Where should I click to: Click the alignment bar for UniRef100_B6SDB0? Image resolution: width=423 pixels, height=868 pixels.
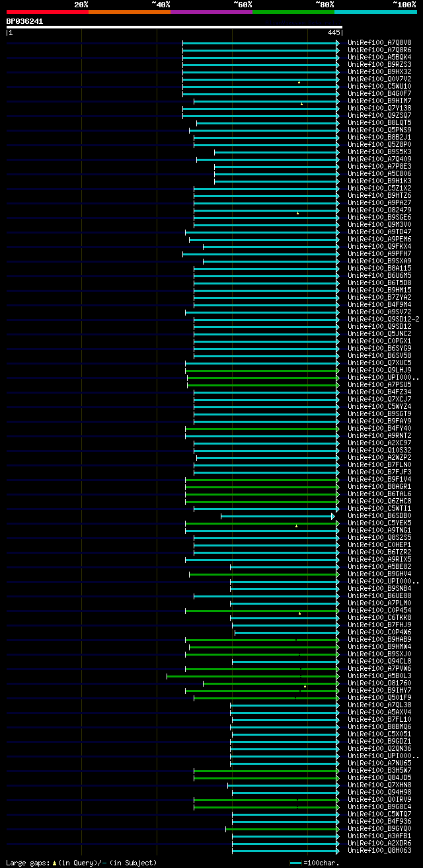click(x=278, y=516)
